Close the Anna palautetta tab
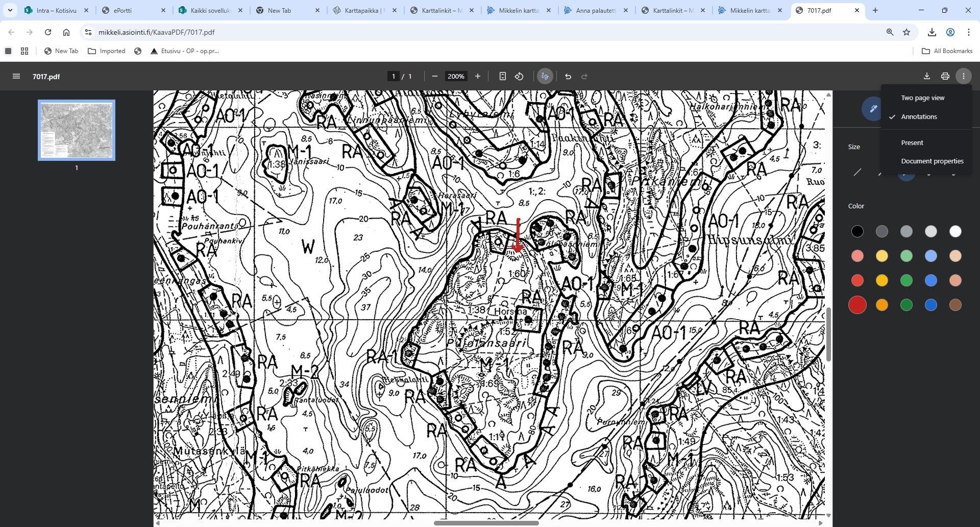Image resolution: width=980 pixels, height=527 pixels. tap(626, 10)
